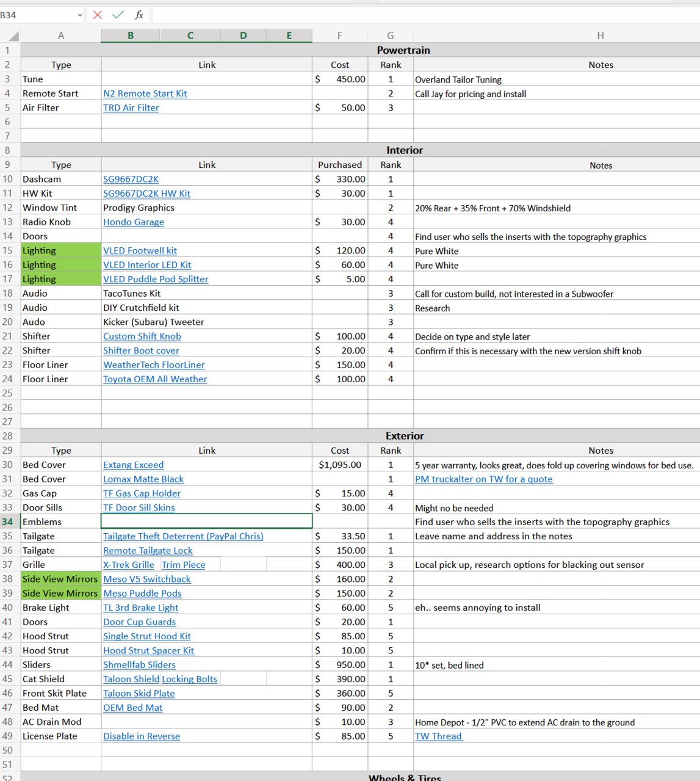Open the Disable in Reverse link
The height and width of the screenshot is (781, 700).
pyautogui.click(x=142, y=736)
